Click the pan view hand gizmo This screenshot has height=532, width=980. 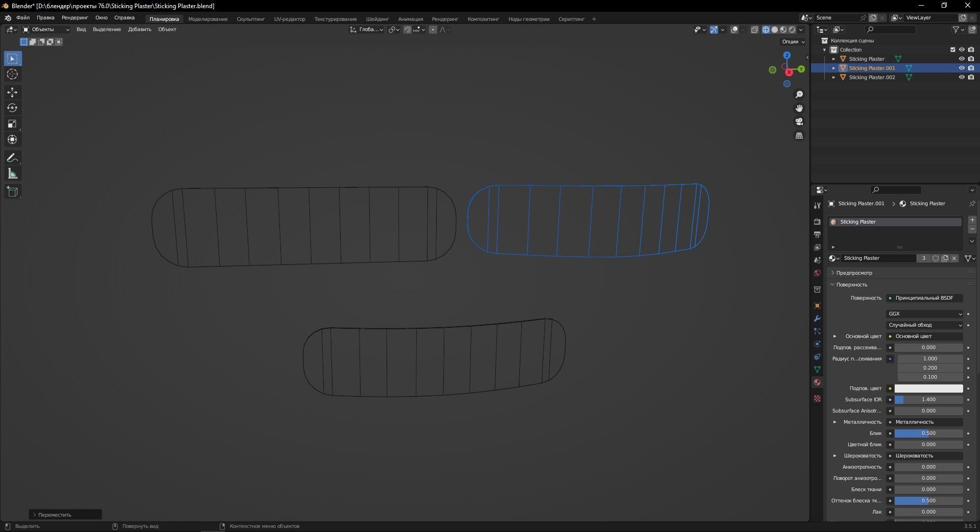(799, 108)
